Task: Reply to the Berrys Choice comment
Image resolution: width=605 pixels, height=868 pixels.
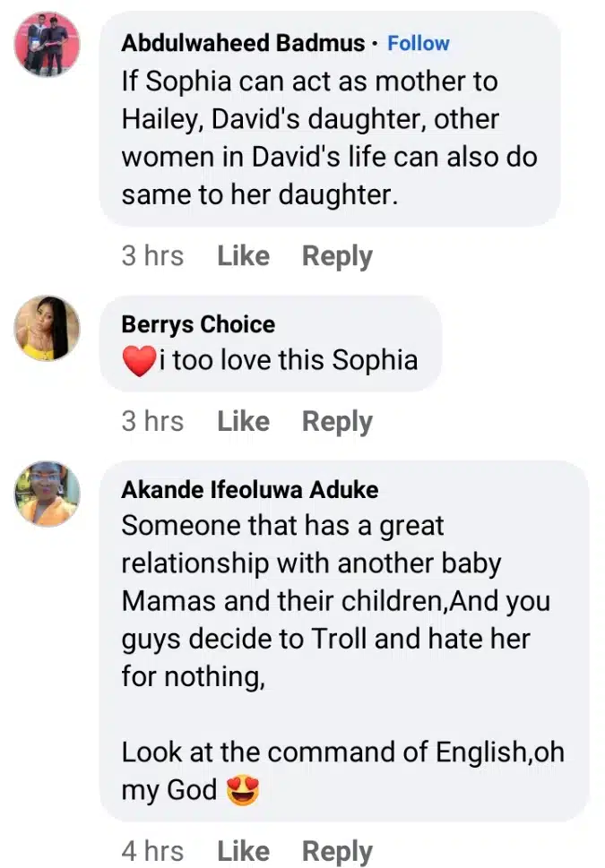Action: point(337,422)
